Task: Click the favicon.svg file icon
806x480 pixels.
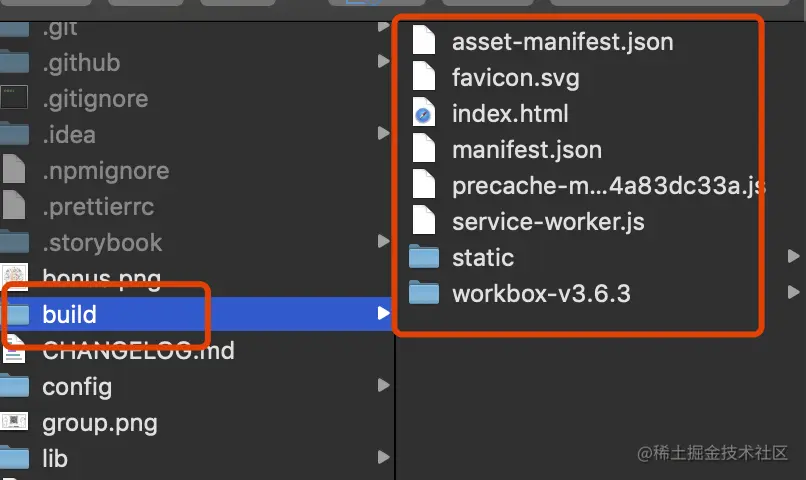Action: pos(424,76)
